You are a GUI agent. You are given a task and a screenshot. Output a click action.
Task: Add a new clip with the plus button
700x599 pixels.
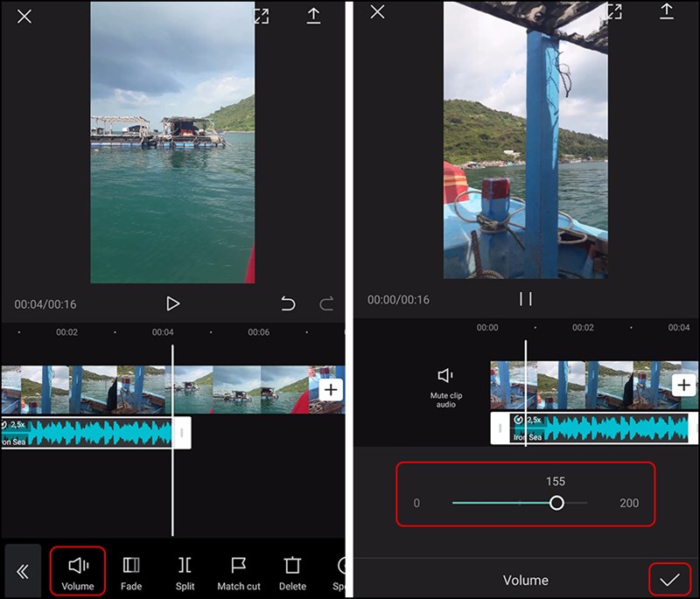click(331, 389)
